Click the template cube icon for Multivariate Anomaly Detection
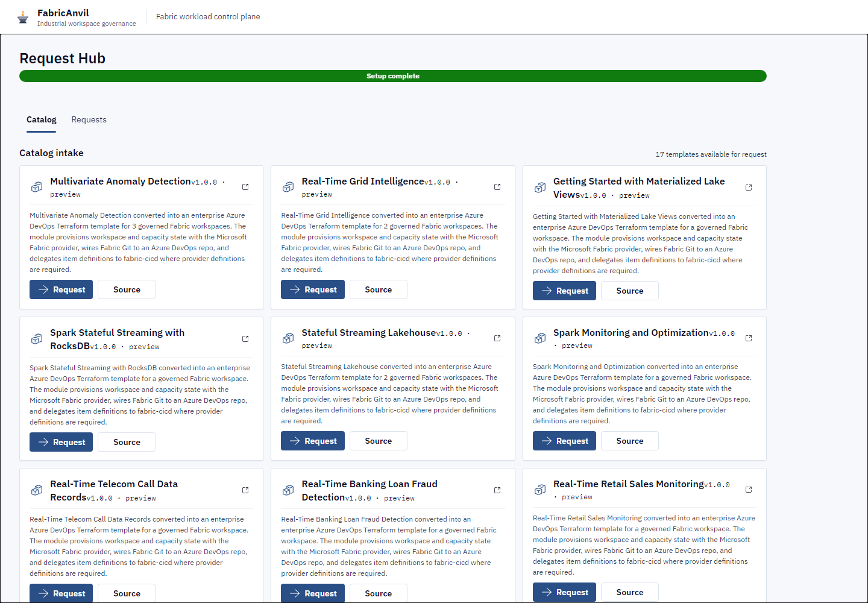Screen dimensions: 868x603 pos(37,187)
